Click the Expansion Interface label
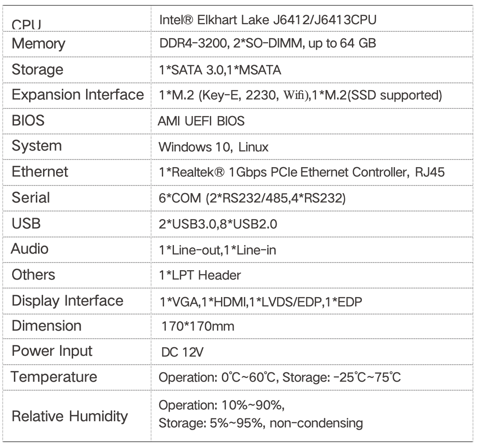Screen dimensions: 477x448 pyautogui.click(x=78, y=95)
